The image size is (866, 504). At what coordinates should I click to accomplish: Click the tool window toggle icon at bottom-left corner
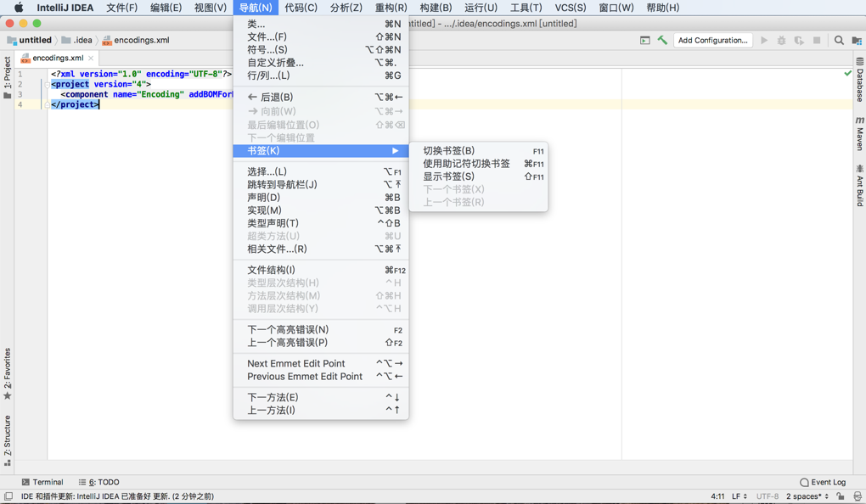click(x=8, y=496)
